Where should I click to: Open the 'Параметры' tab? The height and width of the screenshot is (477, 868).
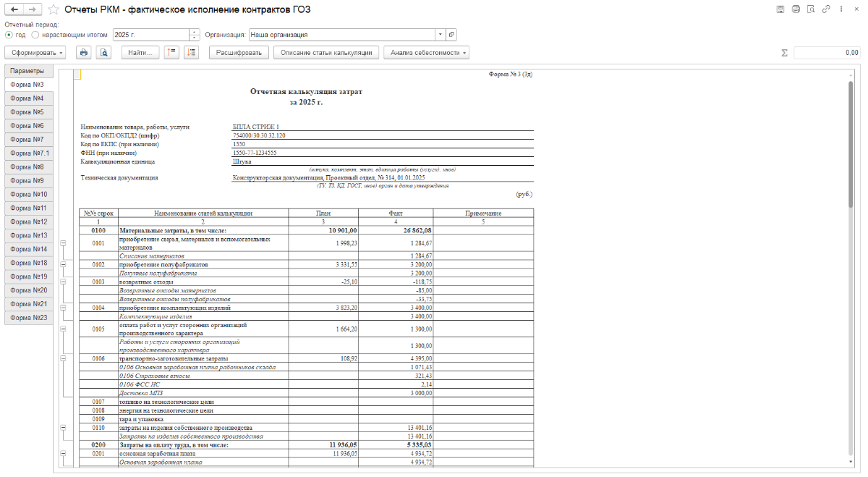[28, 71]
